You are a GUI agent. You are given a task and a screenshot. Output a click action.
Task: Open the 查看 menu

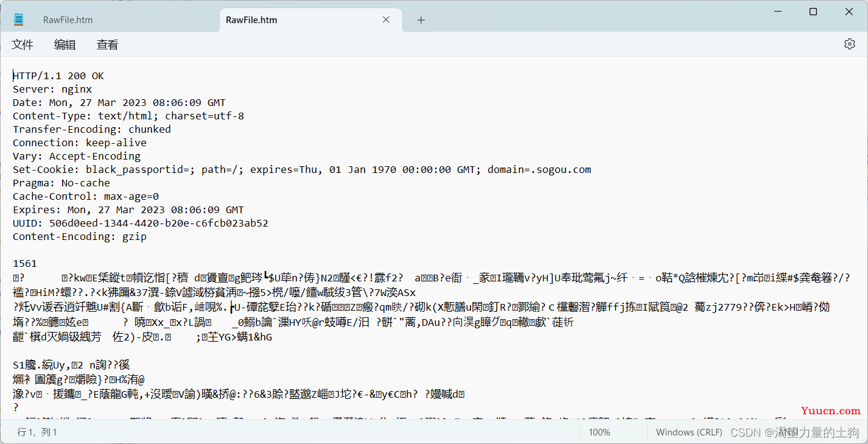coord(108,44)
